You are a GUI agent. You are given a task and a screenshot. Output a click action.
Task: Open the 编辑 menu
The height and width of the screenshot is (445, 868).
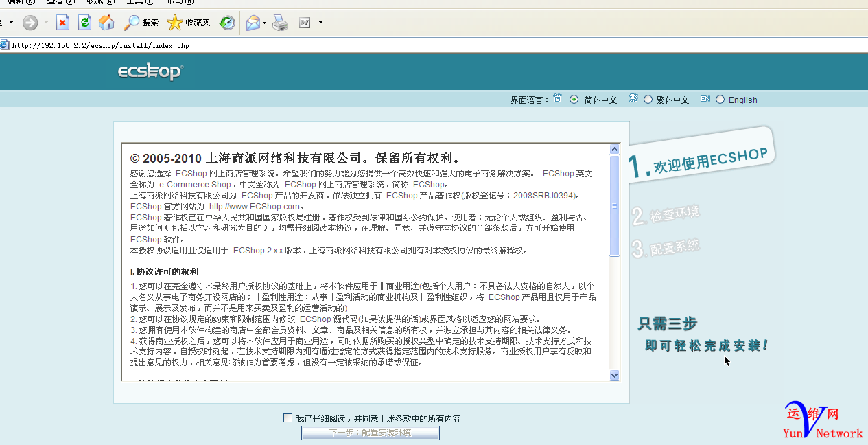point(21,2)
